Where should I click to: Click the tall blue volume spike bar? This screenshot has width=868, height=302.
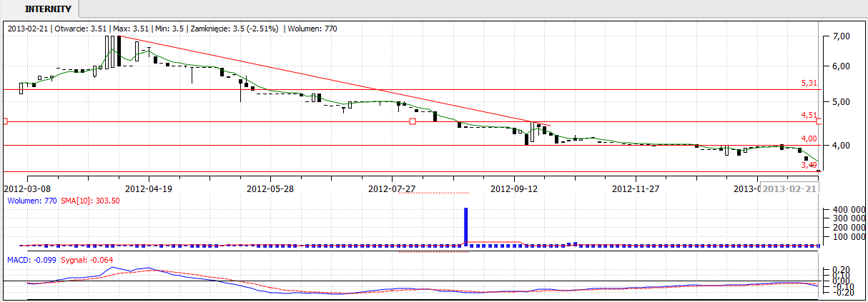pos(466,227)
